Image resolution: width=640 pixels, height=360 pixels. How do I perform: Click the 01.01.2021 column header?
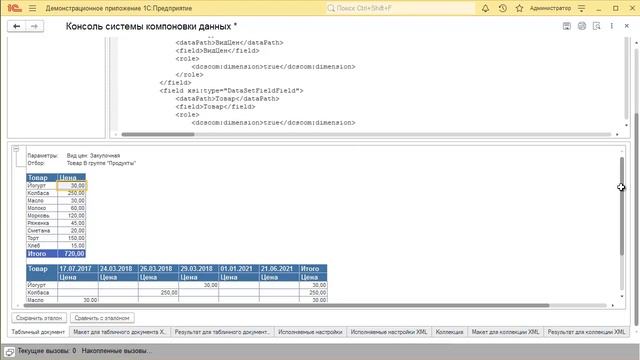coord(239,269)
